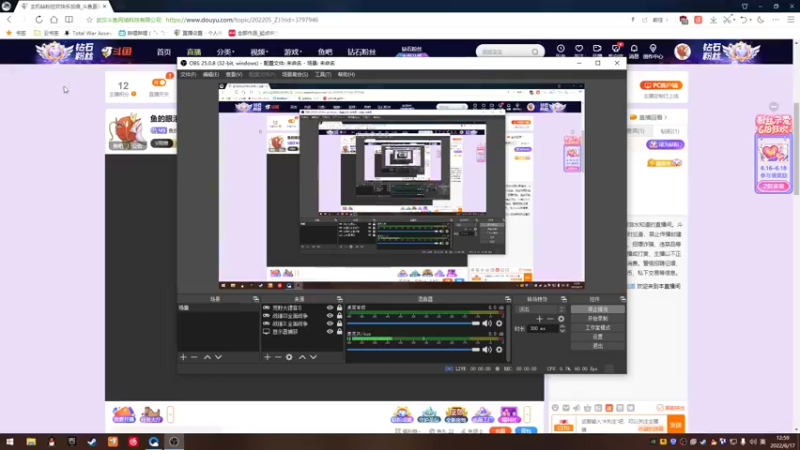Image resolution: width=800 pixels, height=450 pixels.
Task: Open the OBS Scene Collection menu
Action: click(x=295, y=74)
